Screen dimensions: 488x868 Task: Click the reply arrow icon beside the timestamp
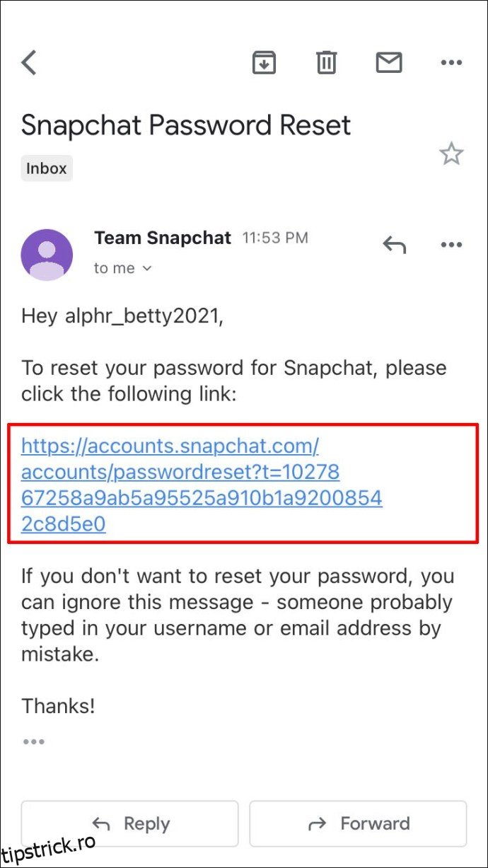point(395,245)
